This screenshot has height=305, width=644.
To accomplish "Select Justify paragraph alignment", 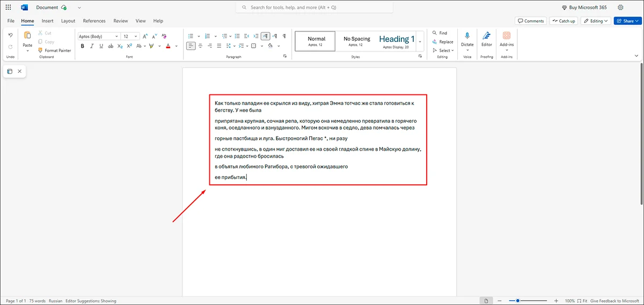I will point(219,46).
